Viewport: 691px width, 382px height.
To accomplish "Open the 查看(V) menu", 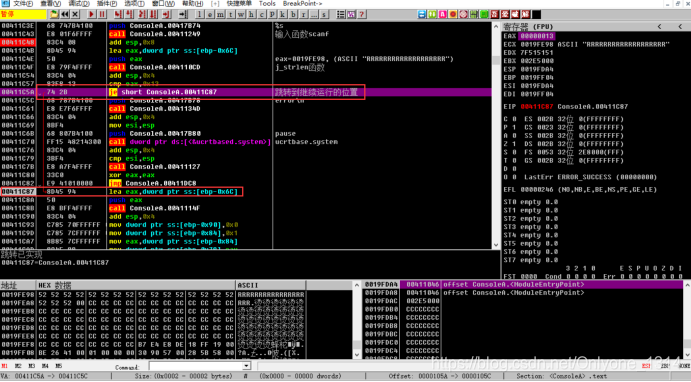I will click(51, 4).
